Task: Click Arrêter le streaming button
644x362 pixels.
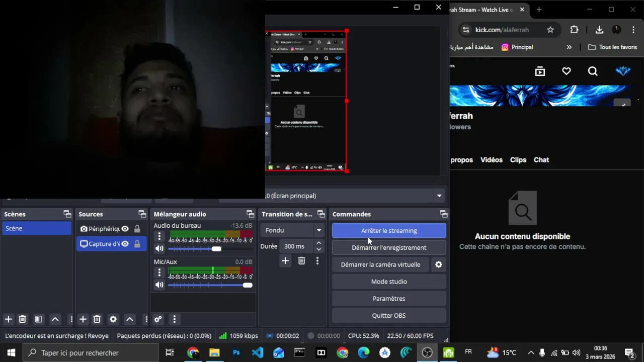Action: click(389, 231)
